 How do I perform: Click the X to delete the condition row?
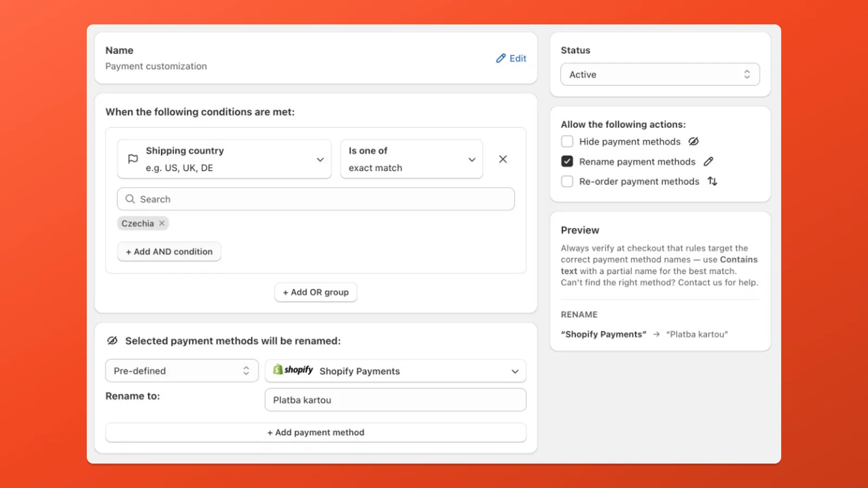tap(503, 159)
